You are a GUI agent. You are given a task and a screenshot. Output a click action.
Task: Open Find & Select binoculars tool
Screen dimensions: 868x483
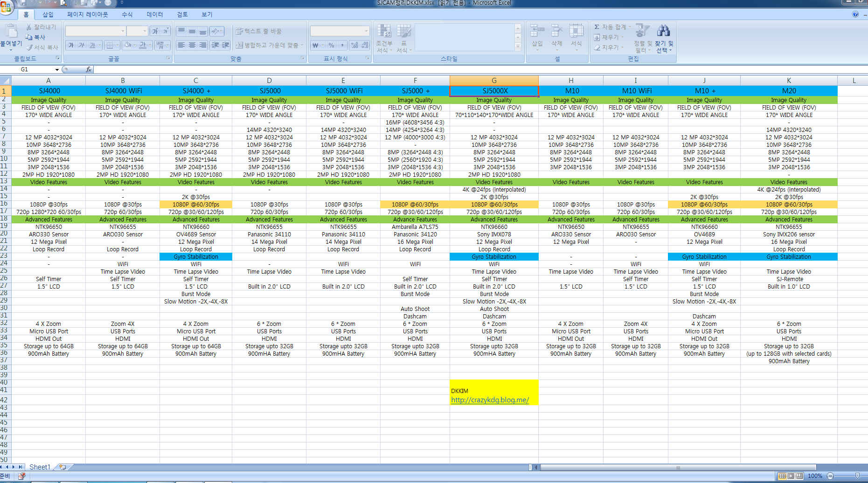coord(663,31)
